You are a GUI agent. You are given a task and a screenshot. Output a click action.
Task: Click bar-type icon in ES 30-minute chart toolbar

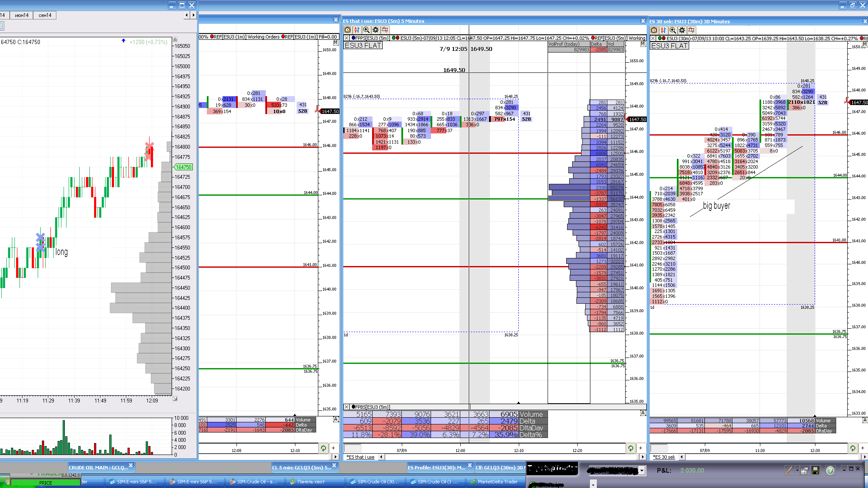pyautogui.click(x=663, y=30)
